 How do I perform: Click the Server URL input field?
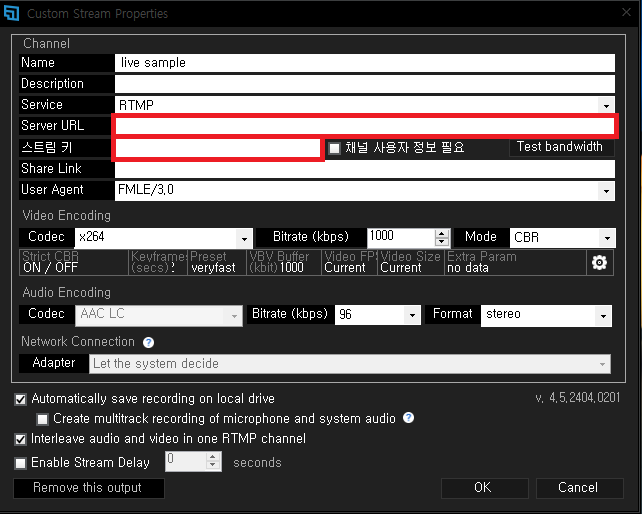click(x=365, y=126)
